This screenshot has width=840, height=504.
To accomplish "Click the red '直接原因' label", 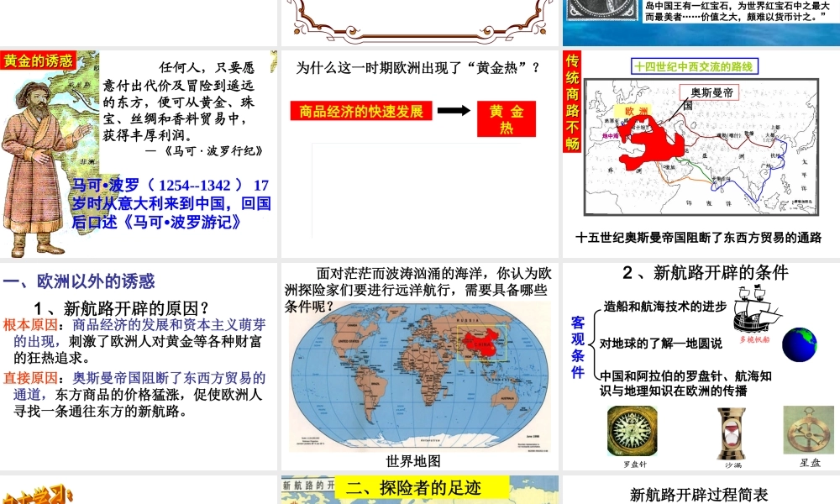I will [x=30, y=378].
